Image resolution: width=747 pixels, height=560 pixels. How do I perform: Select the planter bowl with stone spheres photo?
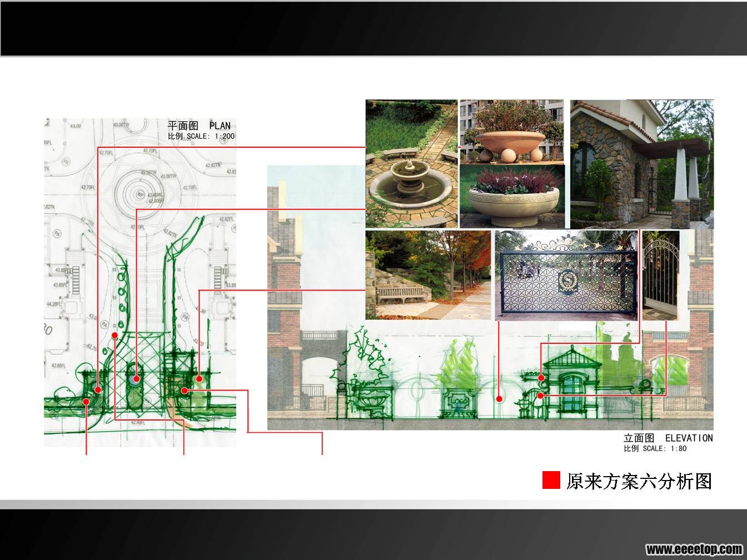(x=512, y=132)
